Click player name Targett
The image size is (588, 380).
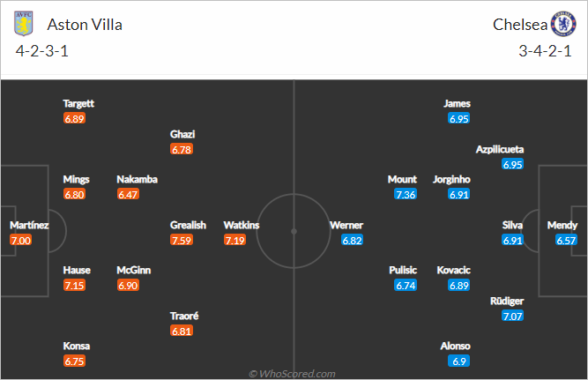tap(78, 103)
